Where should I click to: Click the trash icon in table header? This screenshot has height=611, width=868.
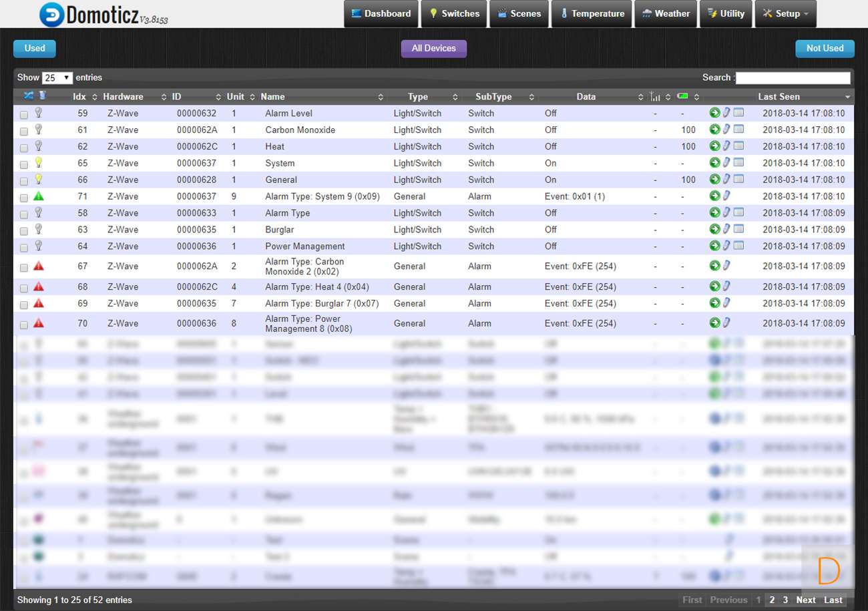coord(42,96)
